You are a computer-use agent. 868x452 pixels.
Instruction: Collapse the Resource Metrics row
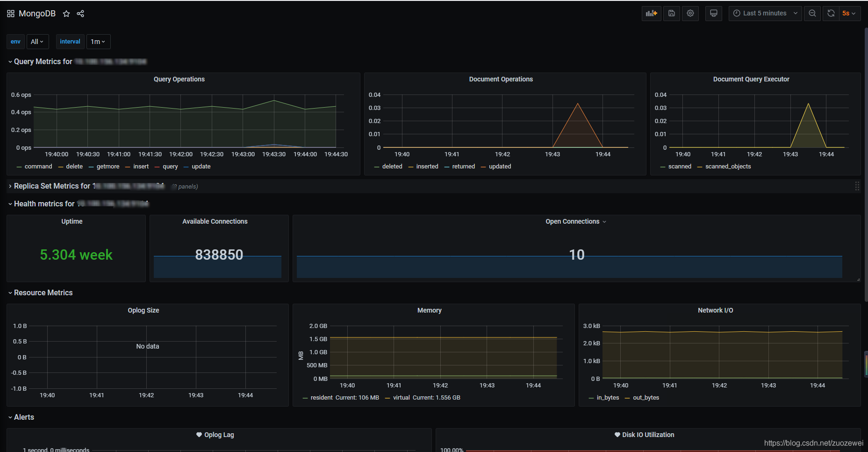coord(43,293)
